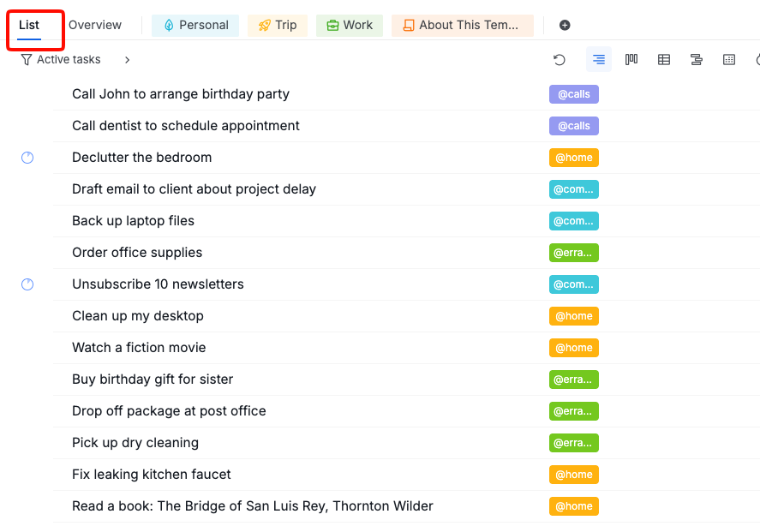Select task Pick up dry cleaning

pyautogui.click(x=135, y=443)
